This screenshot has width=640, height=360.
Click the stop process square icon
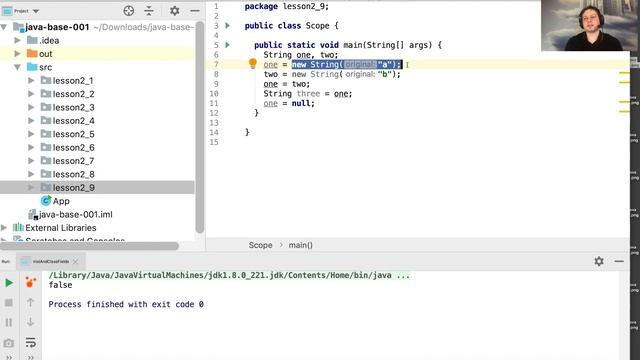tap(9, 303)
